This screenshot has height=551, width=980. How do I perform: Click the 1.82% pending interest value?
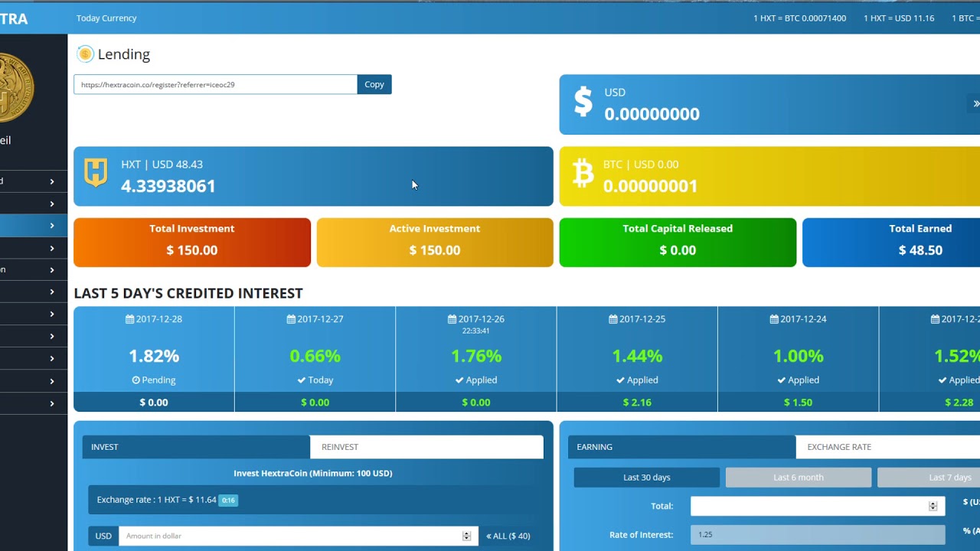(154, 356)
